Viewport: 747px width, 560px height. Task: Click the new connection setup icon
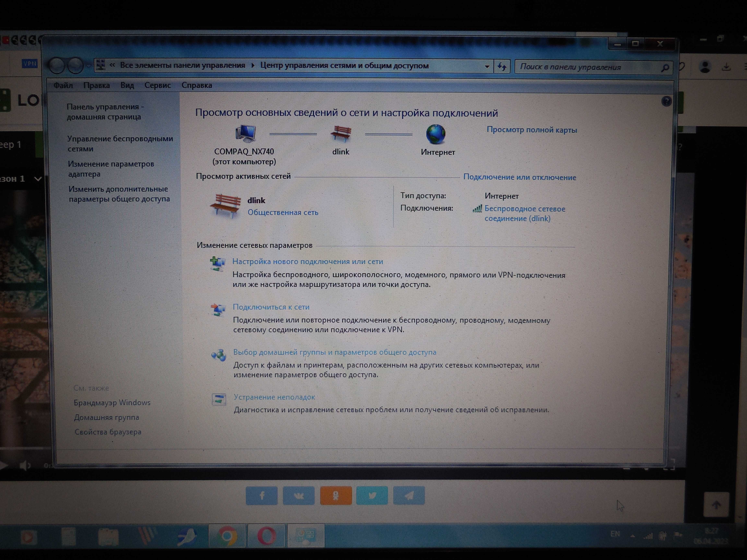pos(218,264)
